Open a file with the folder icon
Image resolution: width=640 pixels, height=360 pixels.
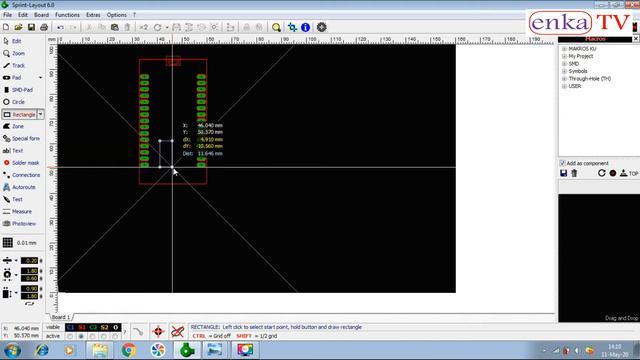pyautogui.click(x=18, y=27)
